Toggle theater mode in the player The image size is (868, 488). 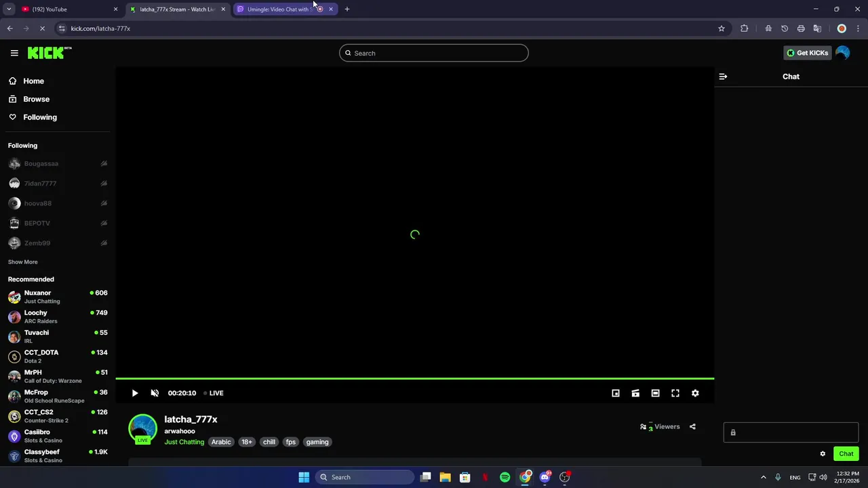655,393
